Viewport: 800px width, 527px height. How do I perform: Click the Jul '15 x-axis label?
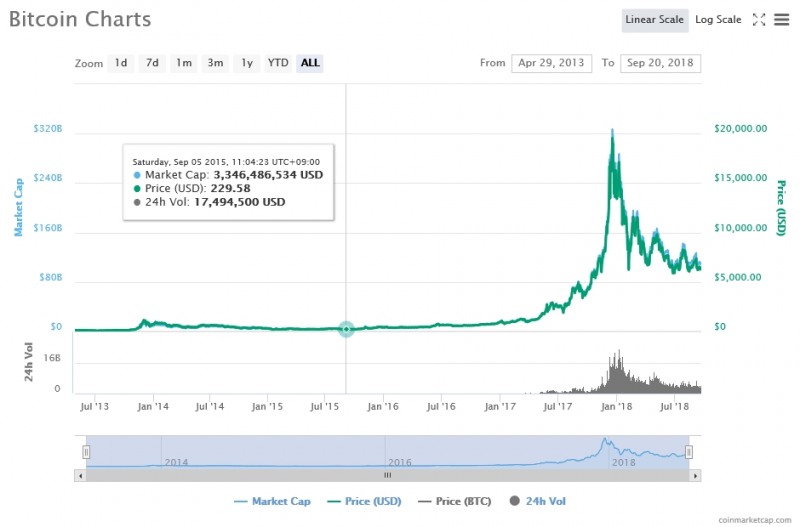coord(324,407)
